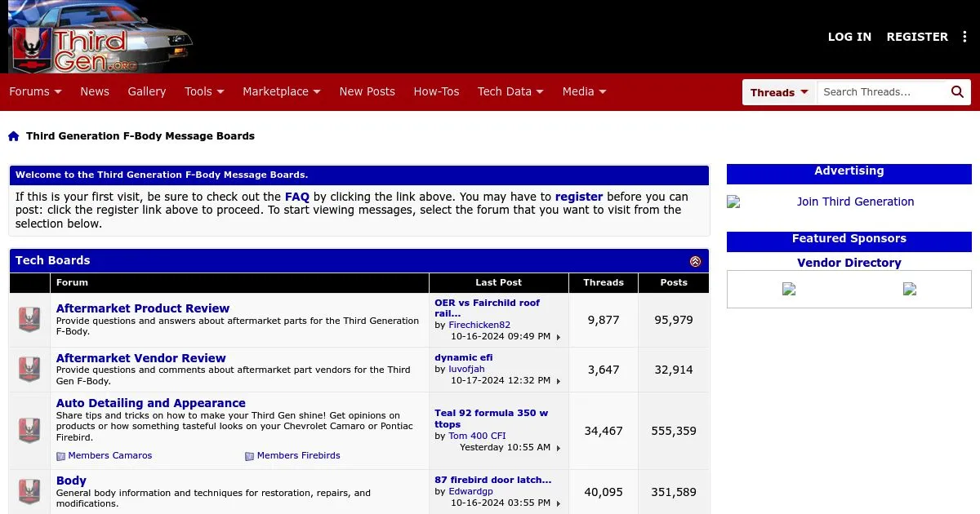
Task: Click the register link in welcome message
Action: [579, 197]
